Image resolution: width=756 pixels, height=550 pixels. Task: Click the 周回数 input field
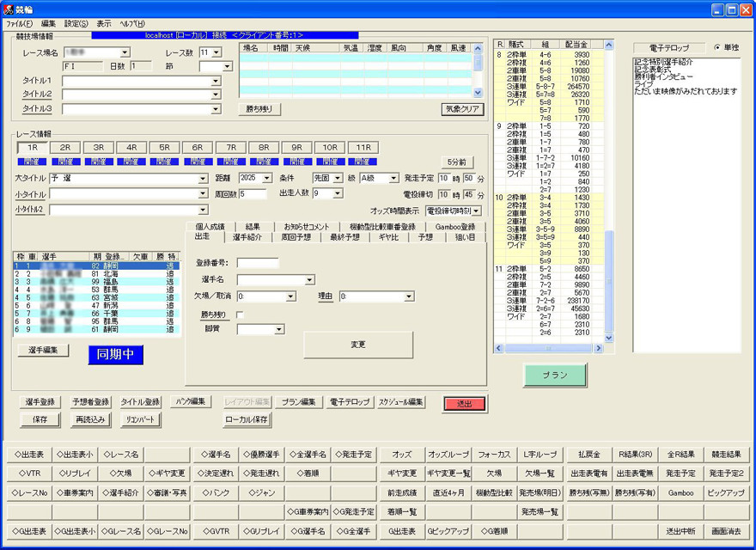tap(253, 194)
